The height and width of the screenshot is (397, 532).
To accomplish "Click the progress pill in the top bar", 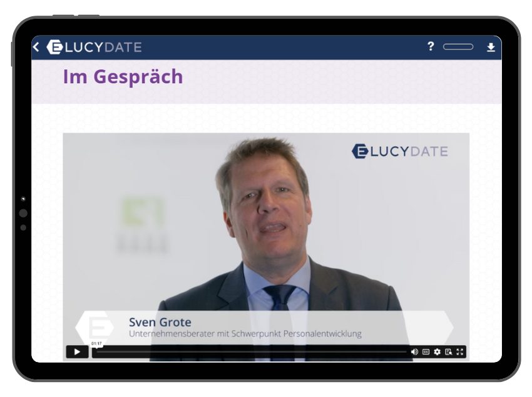I will pyautogui.click(x=458, y=47).
